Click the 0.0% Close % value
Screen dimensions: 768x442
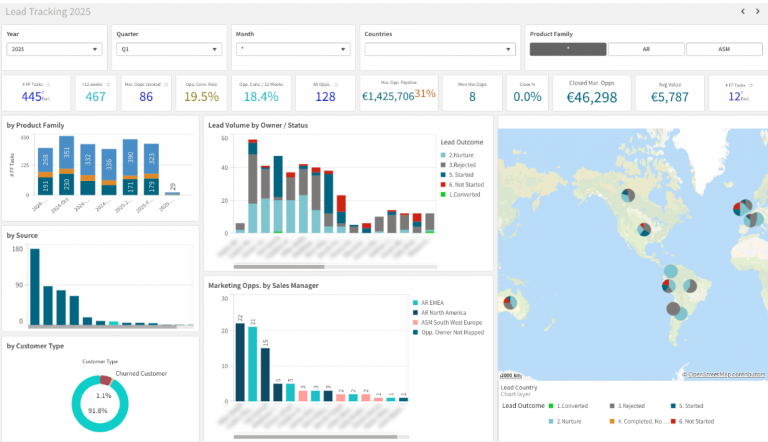coord(527,97)
